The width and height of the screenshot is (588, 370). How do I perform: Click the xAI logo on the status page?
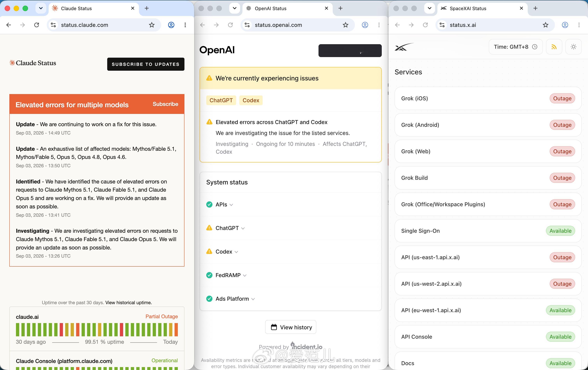click(404, 47)
